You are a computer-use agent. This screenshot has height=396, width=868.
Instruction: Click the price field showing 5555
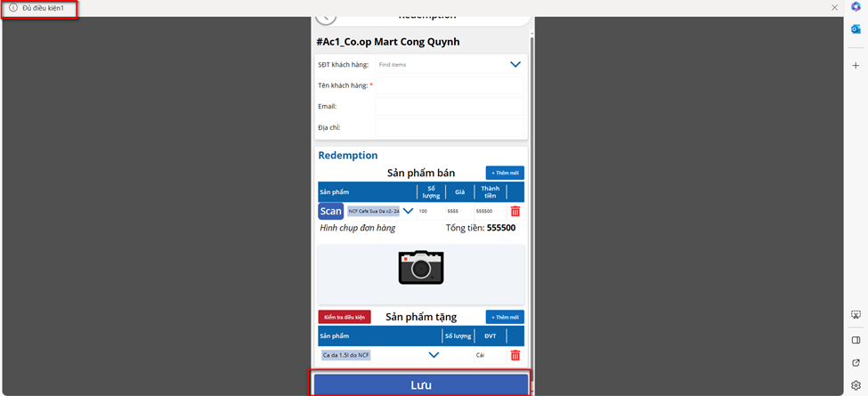coord(459,211)
